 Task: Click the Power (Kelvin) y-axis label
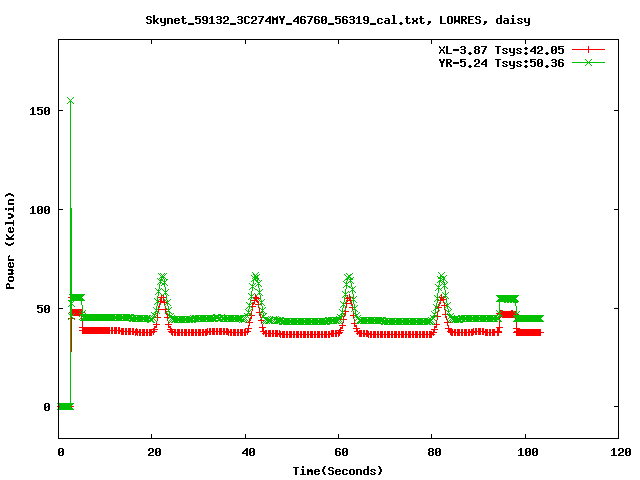point(10,241)
